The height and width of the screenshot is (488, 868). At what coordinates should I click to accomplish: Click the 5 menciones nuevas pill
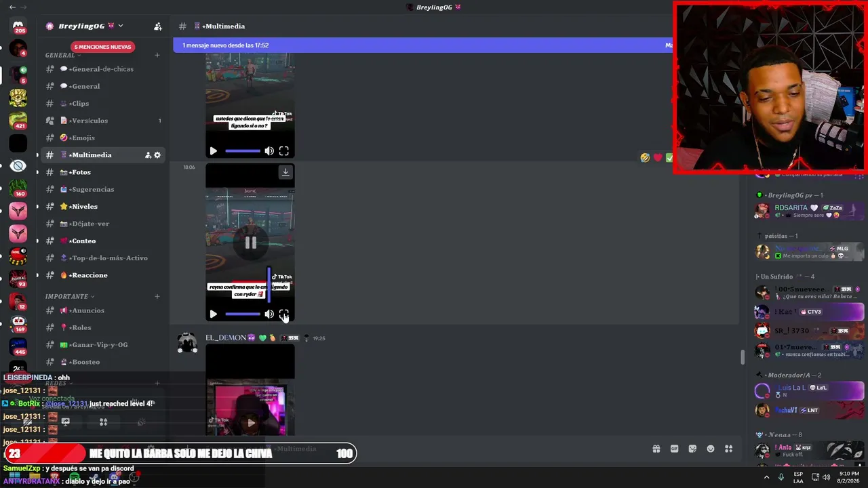click(102, 47)
